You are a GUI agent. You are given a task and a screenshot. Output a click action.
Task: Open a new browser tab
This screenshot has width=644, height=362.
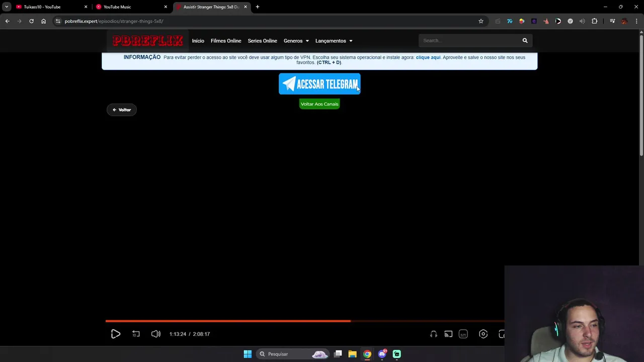(258, 7)
